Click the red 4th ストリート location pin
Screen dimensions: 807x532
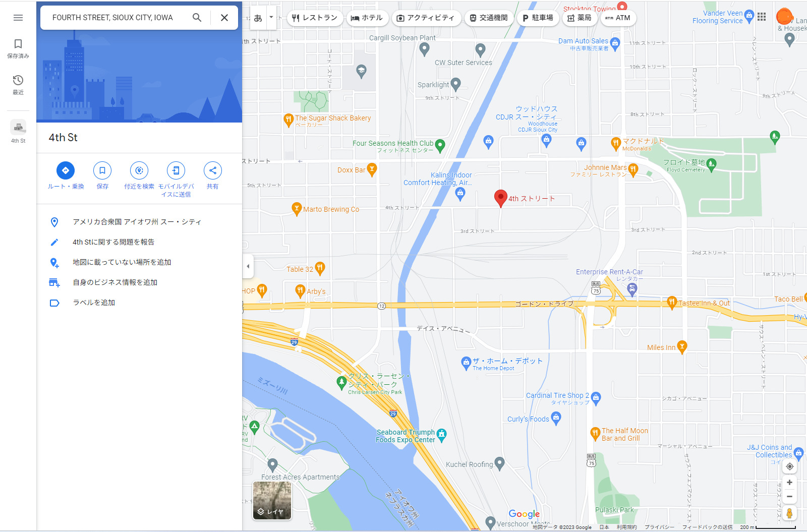(x=500, y=198)
